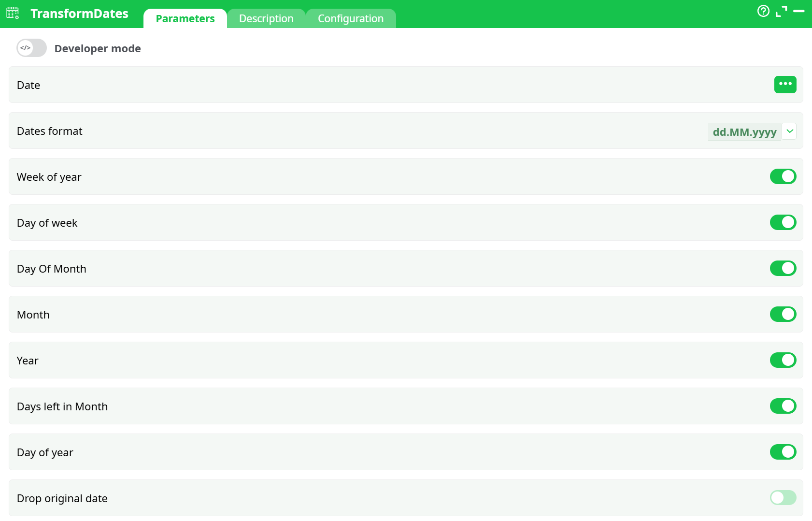Click the help question mark icon
812x521 pixels.
click(x=764, y=11)
